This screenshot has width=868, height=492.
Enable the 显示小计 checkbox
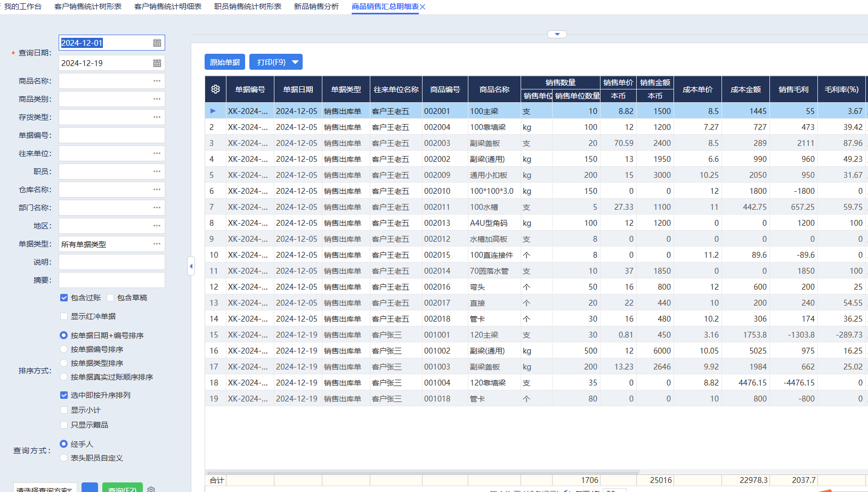pyautogui.click(x=64, y=410)
